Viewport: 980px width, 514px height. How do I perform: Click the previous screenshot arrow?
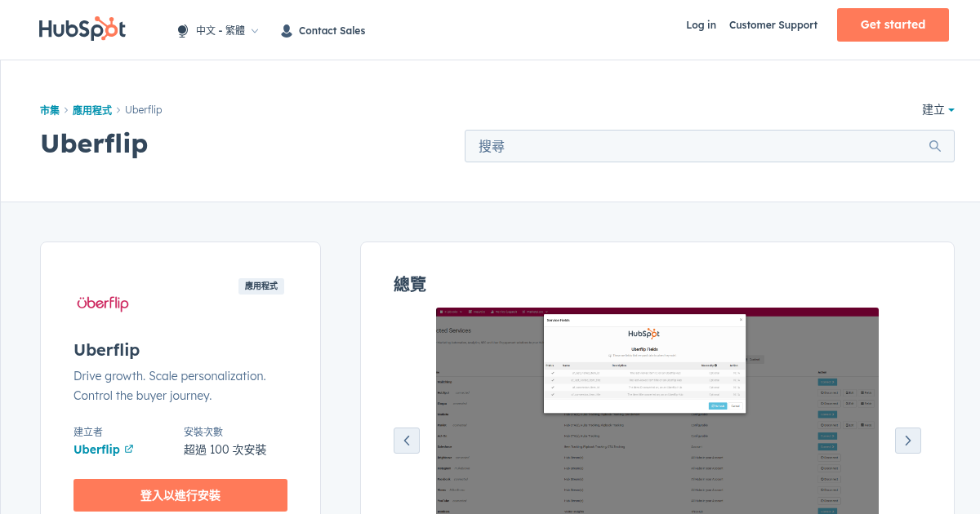407,441
